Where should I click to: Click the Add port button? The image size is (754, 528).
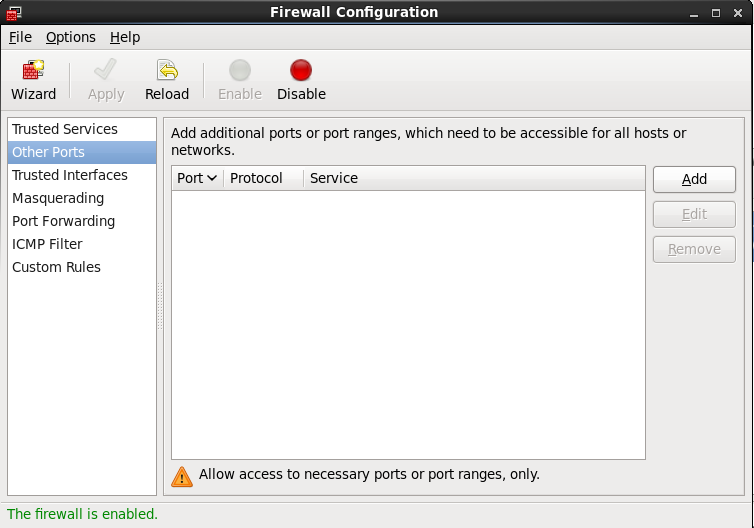pos(694,179)
